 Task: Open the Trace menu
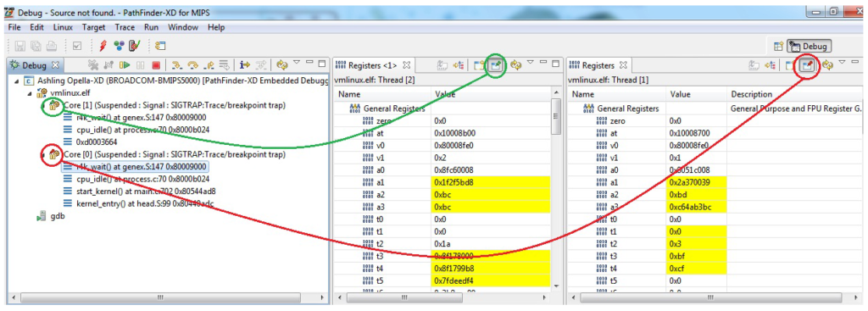point(125,27)
